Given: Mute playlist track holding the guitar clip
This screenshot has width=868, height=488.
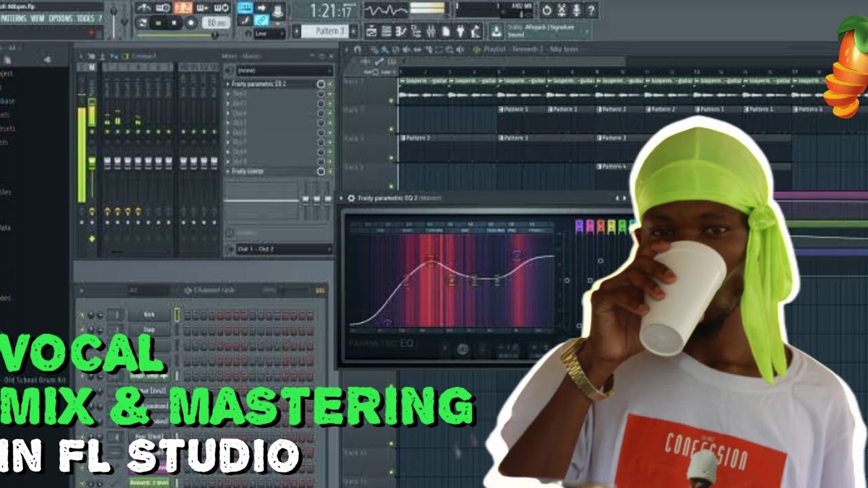Looking at the screenshot, I should pos(391,101).
